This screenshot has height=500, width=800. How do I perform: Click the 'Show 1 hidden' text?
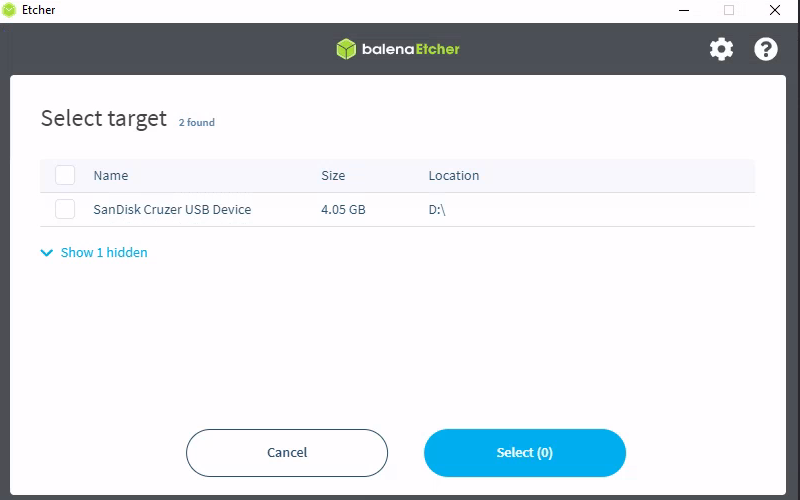click(104, 253)
